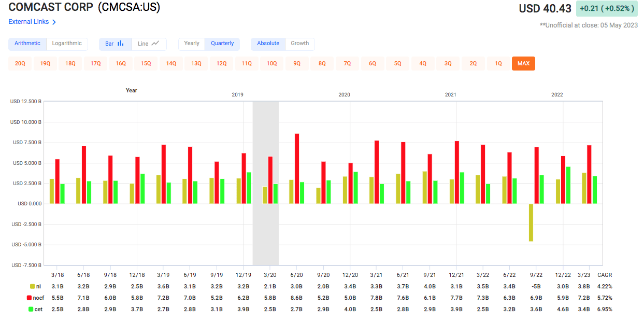Click the shaded 3/20 chart region
The height and width of the screenshot is (321, 644).
[266, 182]
